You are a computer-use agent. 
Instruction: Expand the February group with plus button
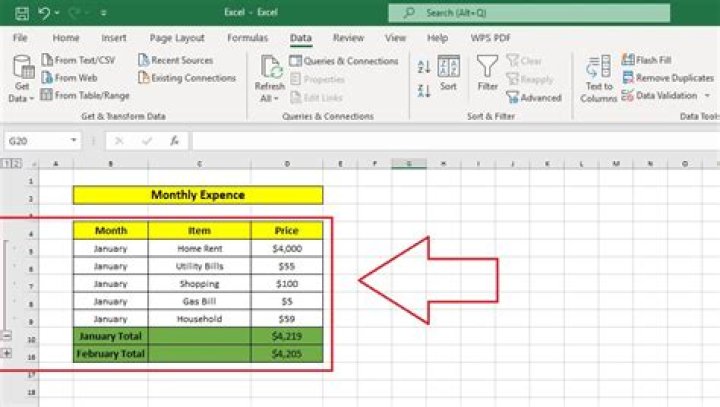(6, 353)
